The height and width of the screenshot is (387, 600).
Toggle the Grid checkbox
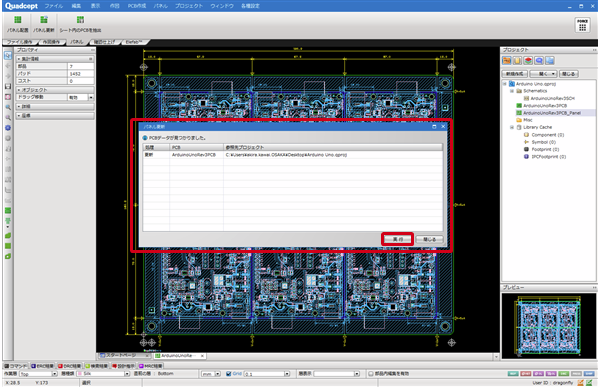(228, 374)
